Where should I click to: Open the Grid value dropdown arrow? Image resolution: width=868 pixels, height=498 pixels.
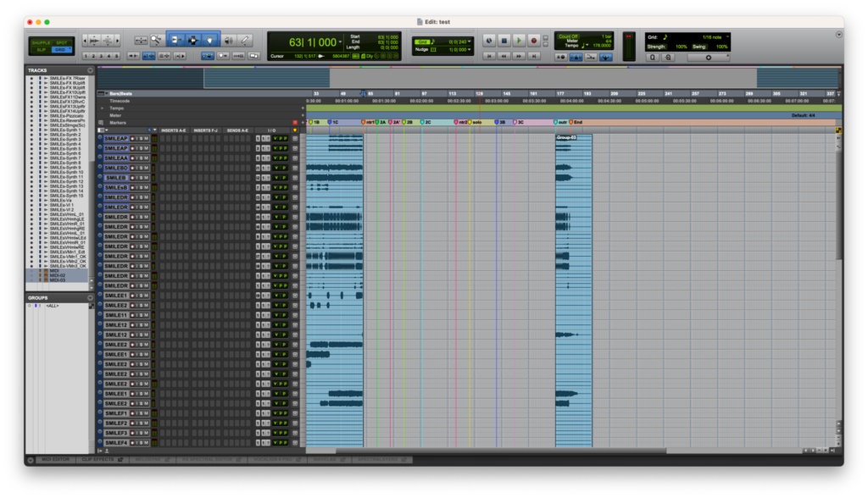click(x=470, y=41)
